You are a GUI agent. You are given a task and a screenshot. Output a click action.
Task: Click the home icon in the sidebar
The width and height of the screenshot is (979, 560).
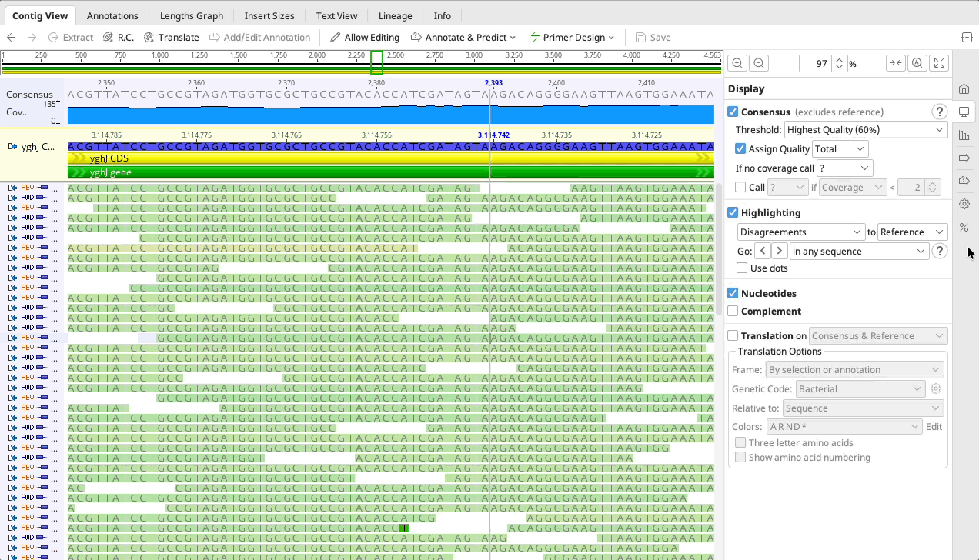[x=964, y=88]
